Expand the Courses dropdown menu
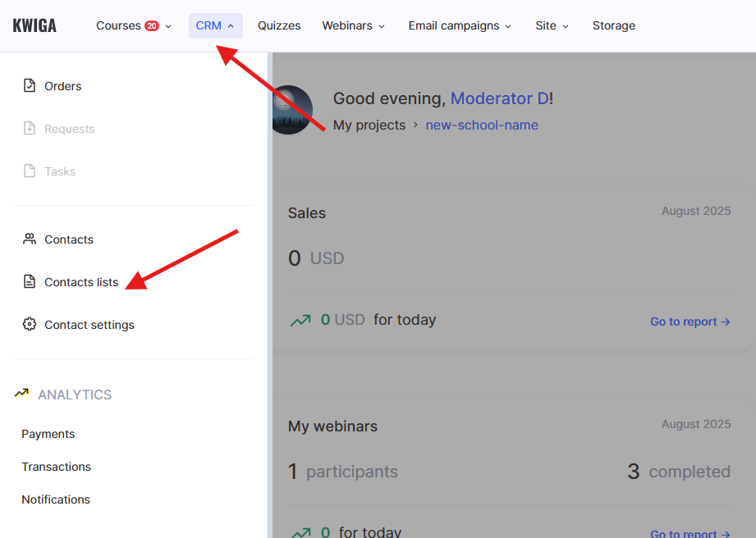756x538 pixels. [x=134, y=25]
